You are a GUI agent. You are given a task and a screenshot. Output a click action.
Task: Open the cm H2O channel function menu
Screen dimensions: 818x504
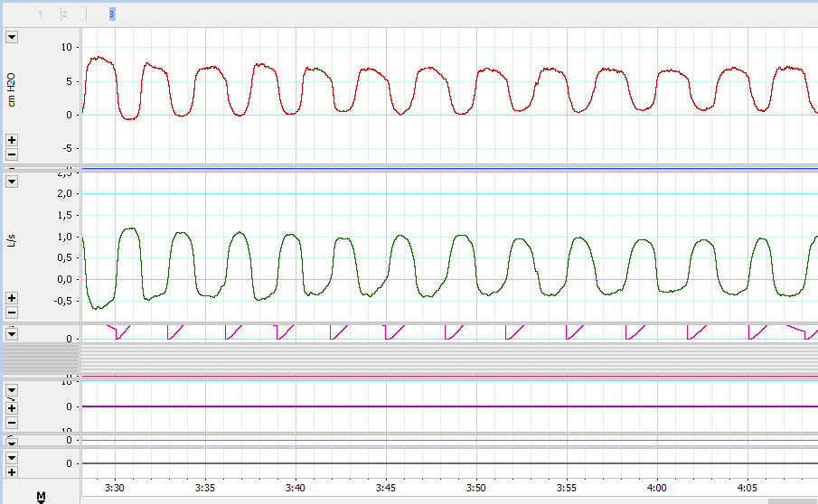pos(12,37)
